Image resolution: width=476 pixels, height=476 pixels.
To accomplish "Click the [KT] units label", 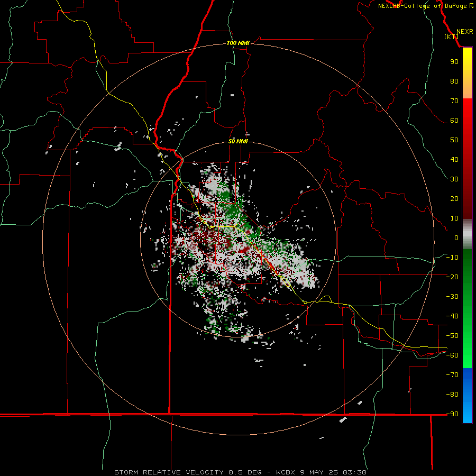I will click(x=452, y=36).
